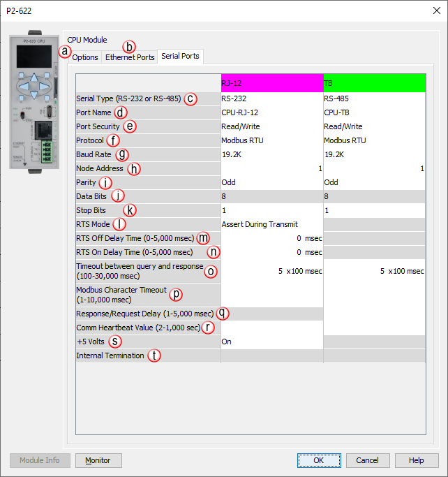This screenshot has width=448, height=477.
Task: Open the RJ-12 Protocol Modbus RTU cell
Action: coord(271,140)
